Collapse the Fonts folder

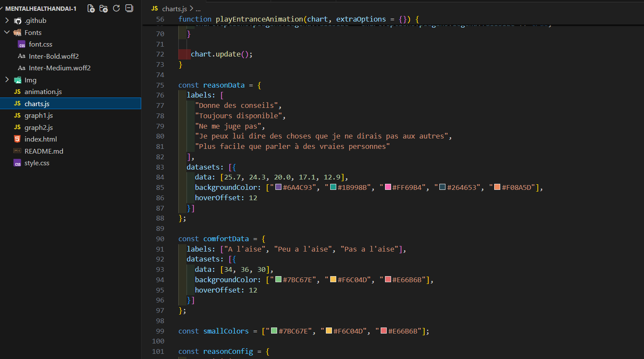tap(7, 32)
